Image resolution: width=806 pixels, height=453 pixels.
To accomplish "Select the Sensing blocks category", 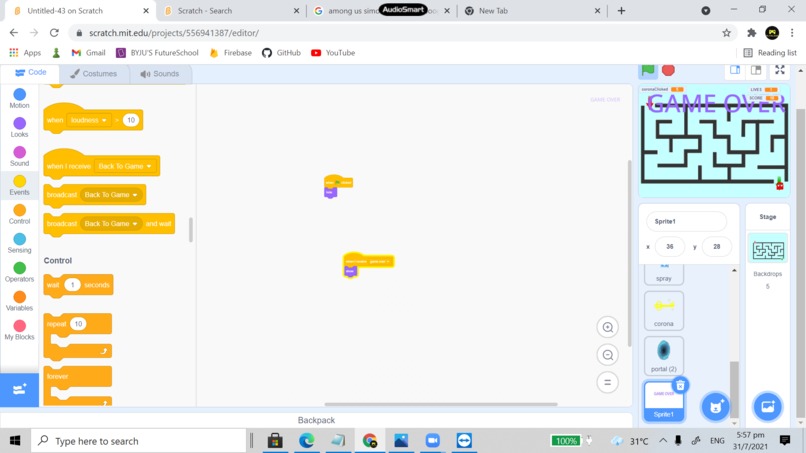I will click(x=19, y=243).
